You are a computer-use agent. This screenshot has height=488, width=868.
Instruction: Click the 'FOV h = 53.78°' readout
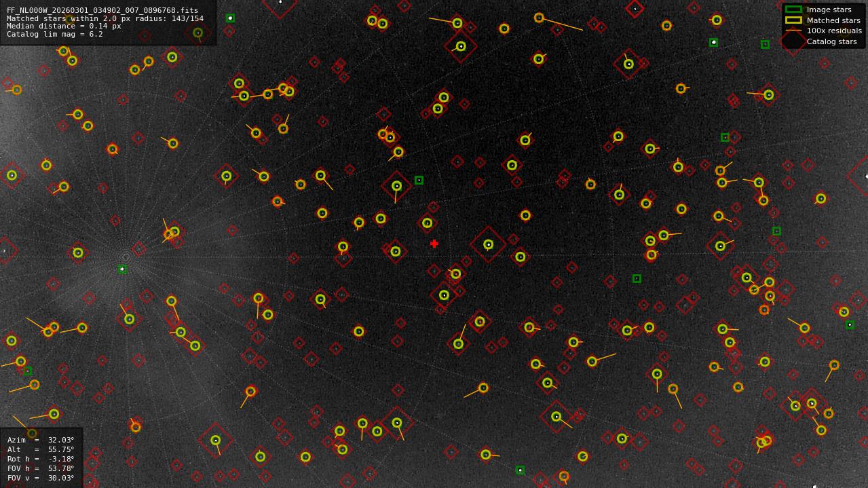[41, 468]
